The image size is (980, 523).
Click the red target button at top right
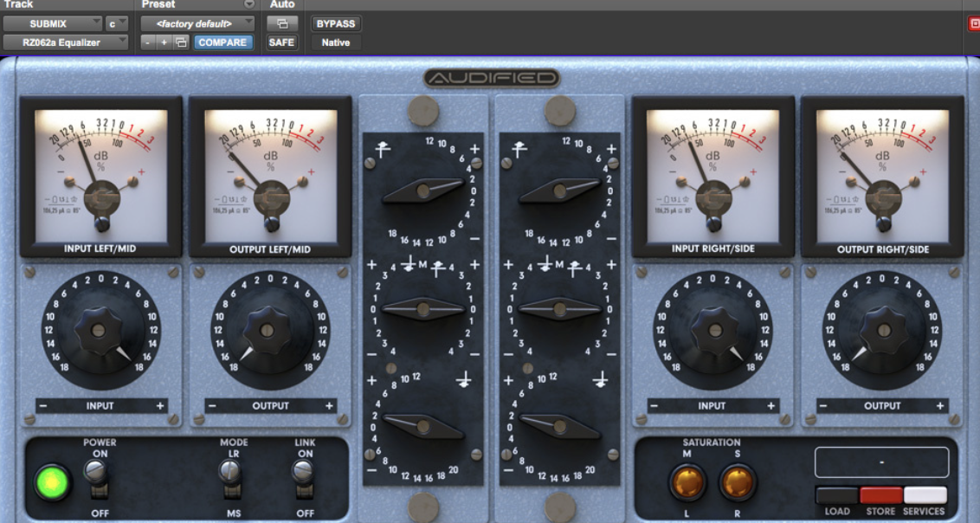point(973,24)
